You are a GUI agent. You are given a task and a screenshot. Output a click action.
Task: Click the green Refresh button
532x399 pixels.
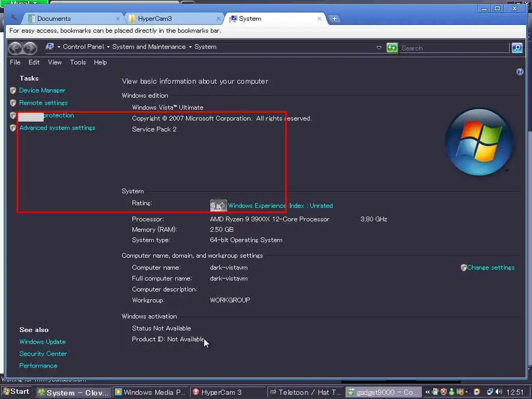[x=392, y=48]
